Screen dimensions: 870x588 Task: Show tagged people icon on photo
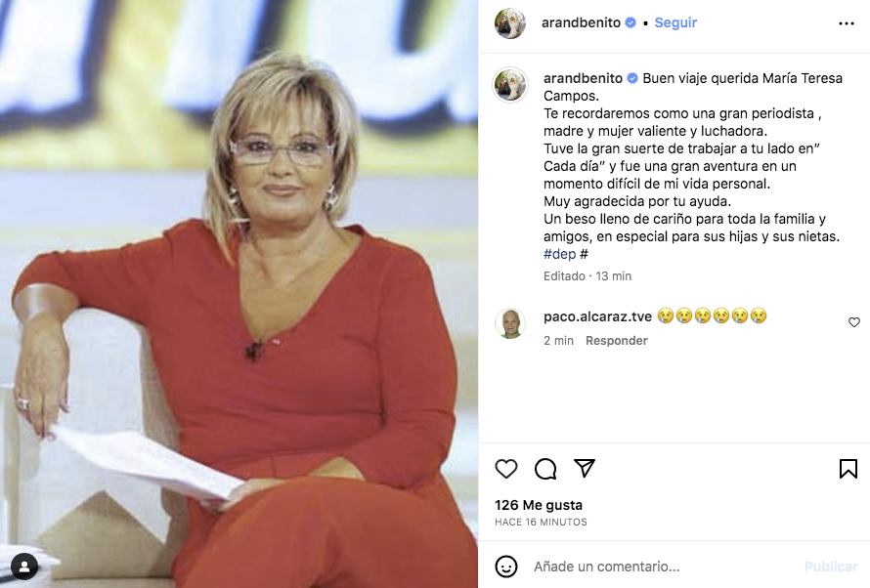point(24,567)
